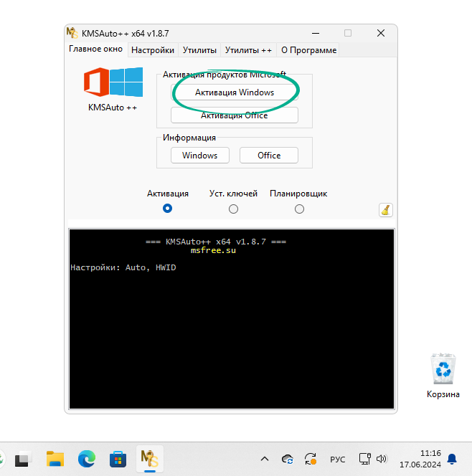Switch to the Главное окно tab
The image size is (472, 476).
coord(95,49)
